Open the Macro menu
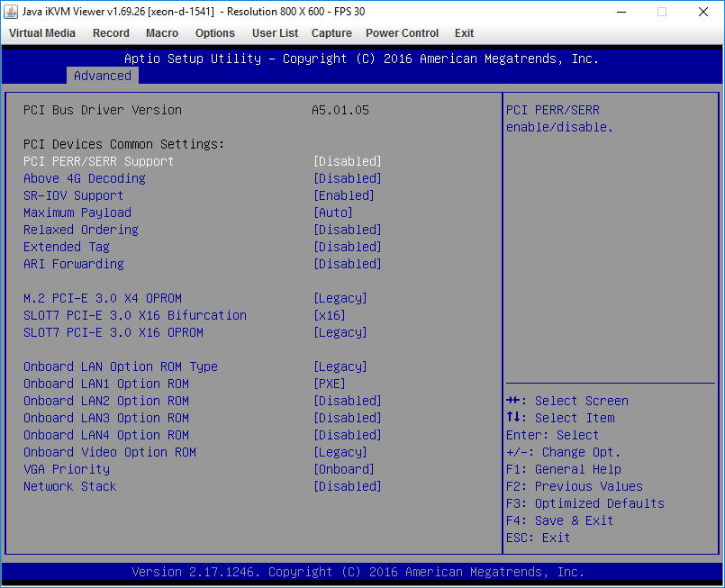This screenshot has height=588, width=725. point(162,33)
